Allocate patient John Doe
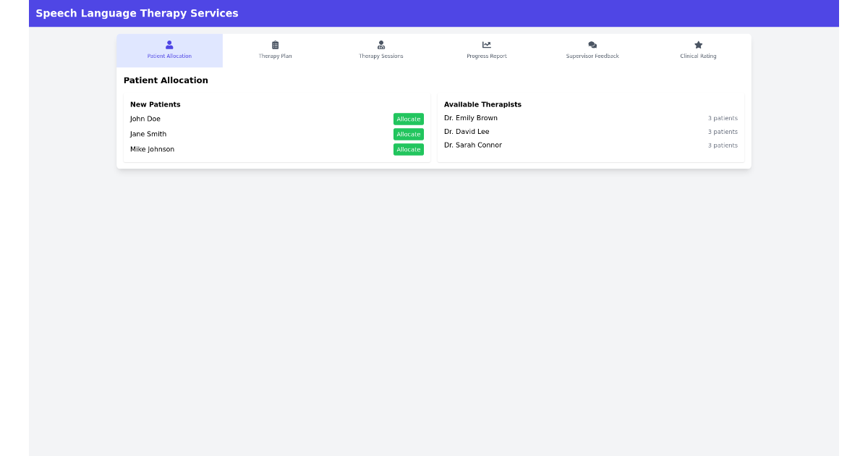The image size is (868, 456). 408,119
